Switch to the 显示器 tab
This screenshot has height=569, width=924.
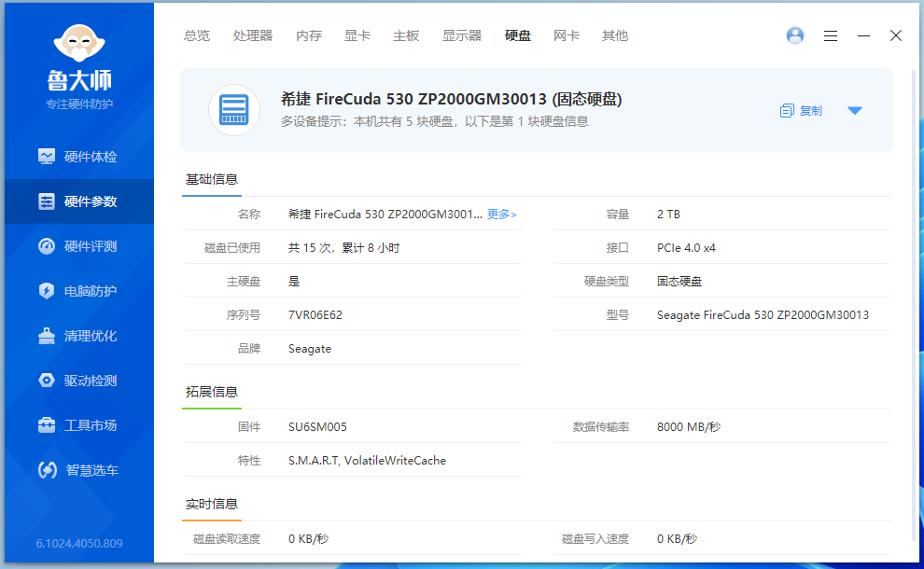tap(462, 36)
